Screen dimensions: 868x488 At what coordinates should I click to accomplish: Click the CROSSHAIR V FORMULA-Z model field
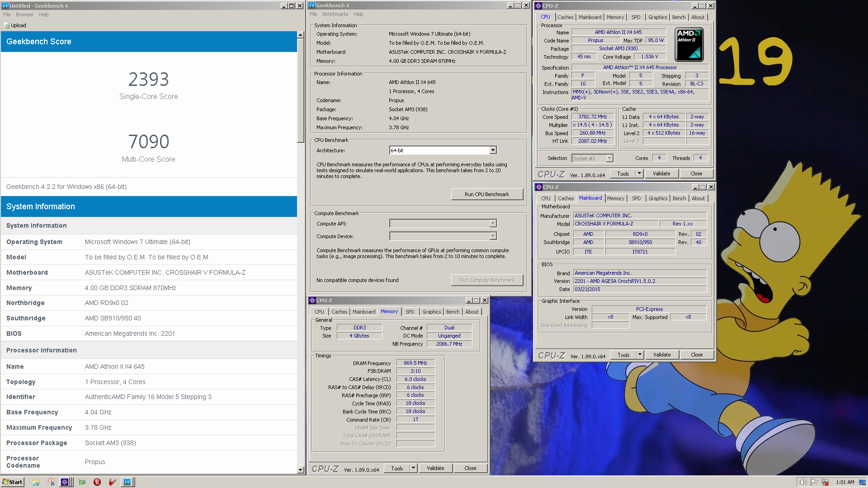[x=616, y=224]
